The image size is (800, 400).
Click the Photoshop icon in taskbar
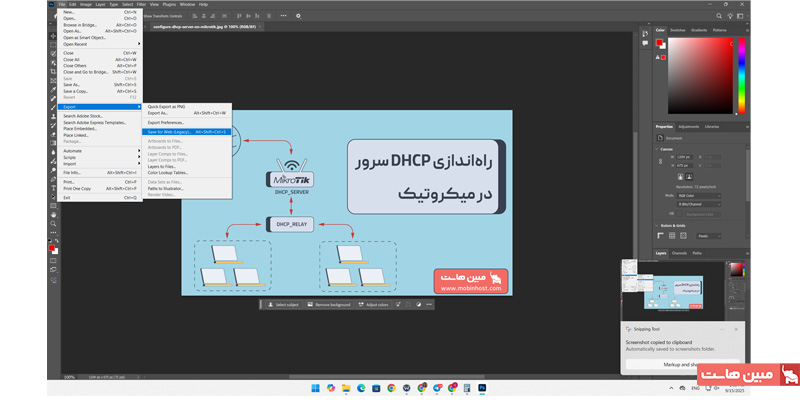point(481,388)
